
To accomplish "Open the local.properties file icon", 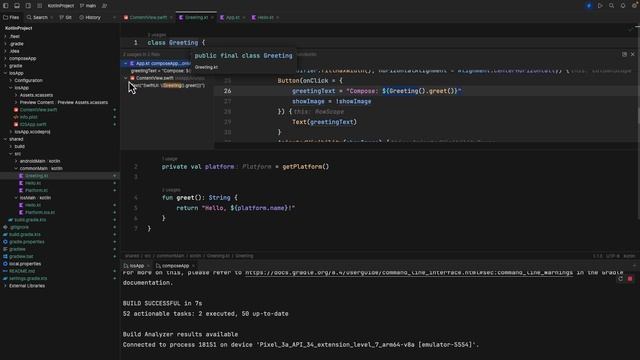I will pos(5,264).
